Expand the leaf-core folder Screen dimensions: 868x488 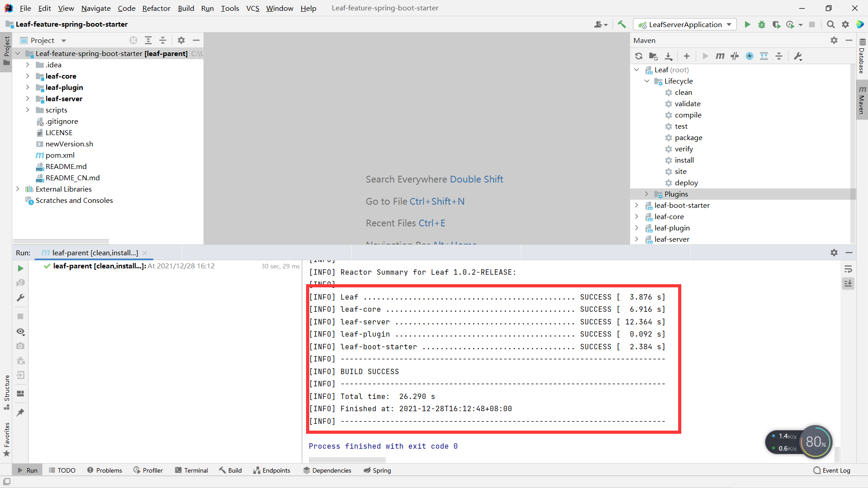pyautogui.click(x=28, y=76)
